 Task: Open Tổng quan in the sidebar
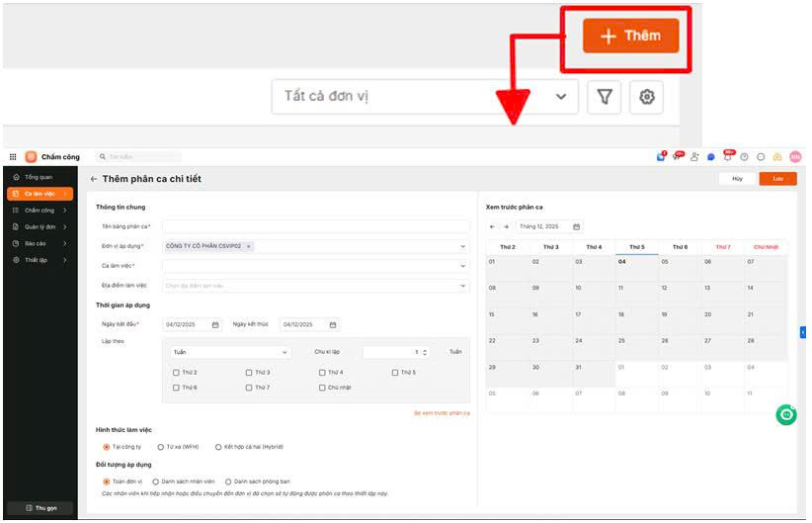tap(40, 177)
